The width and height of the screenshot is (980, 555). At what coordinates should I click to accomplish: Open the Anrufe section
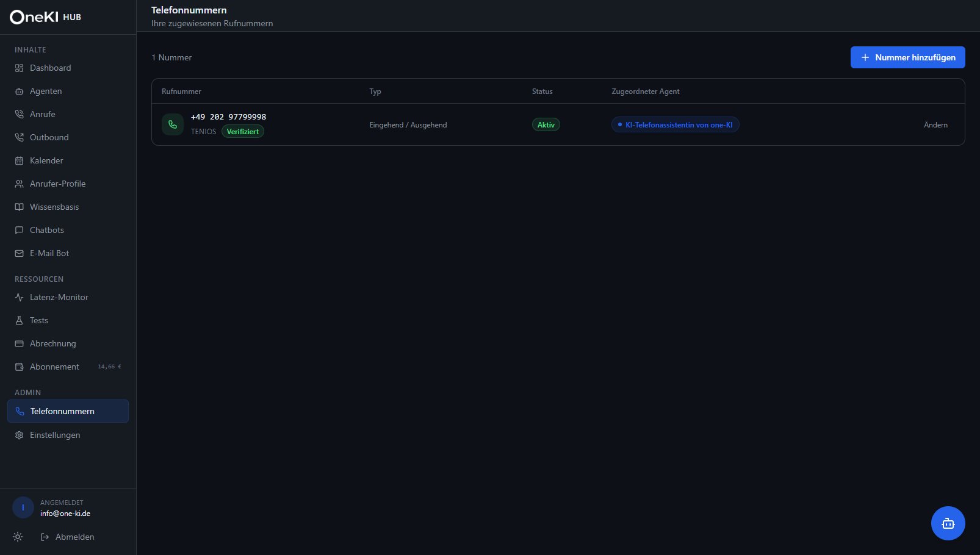pos(68,115)
